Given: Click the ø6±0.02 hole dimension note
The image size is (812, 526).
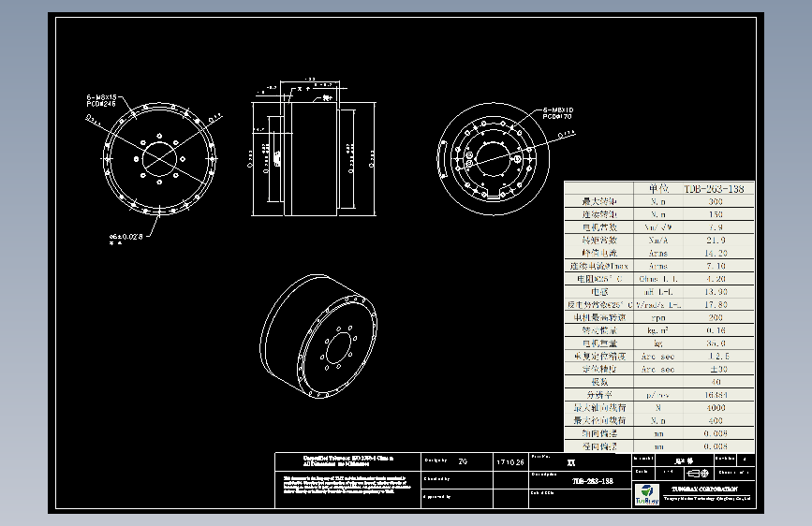Looking at the screenshot, I should 125,237.
